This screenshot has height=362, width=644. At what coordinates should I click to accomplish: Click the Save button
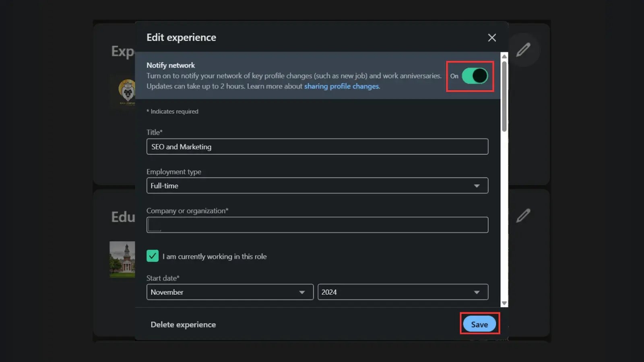(479, 324)
